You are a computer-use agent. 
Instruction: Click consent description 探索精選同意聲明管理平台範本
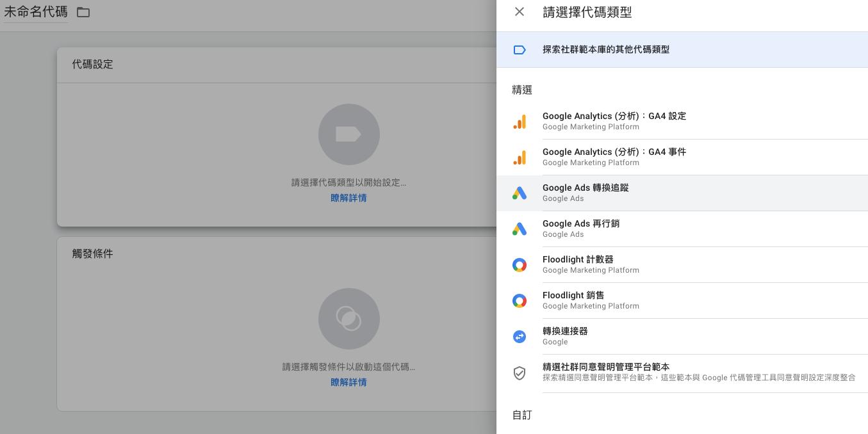699,378
